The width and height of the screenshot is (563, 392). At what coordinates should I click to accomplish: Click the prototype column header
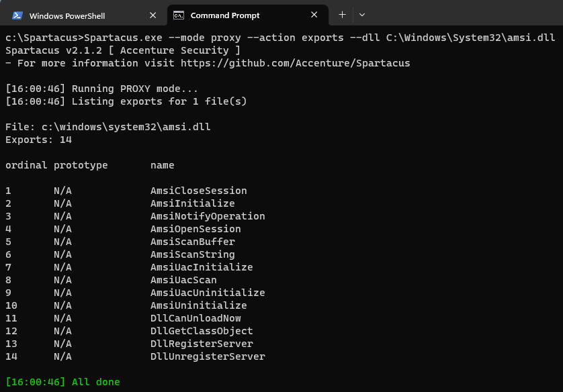click(81, 165)
